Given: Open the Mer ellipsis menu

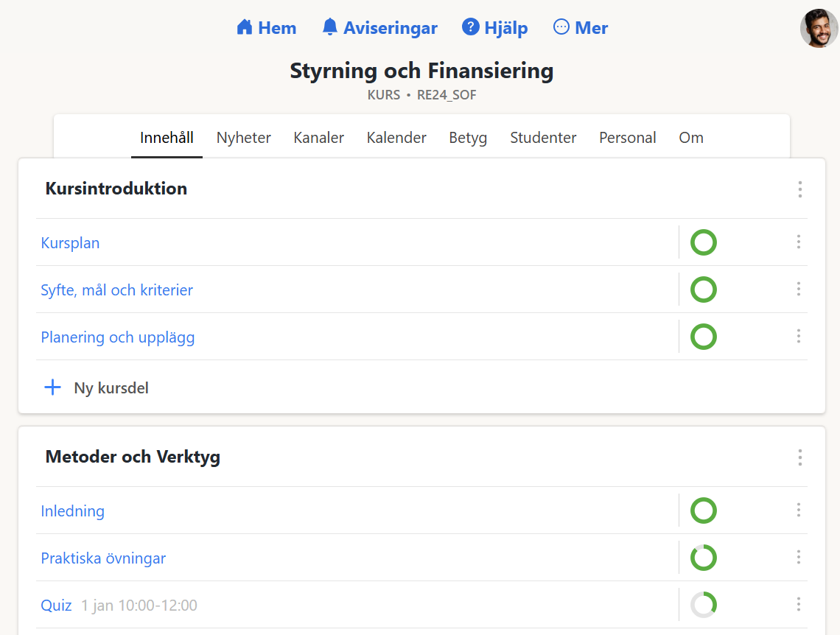Looking at the screenshot, I should (x=561, y=27).
